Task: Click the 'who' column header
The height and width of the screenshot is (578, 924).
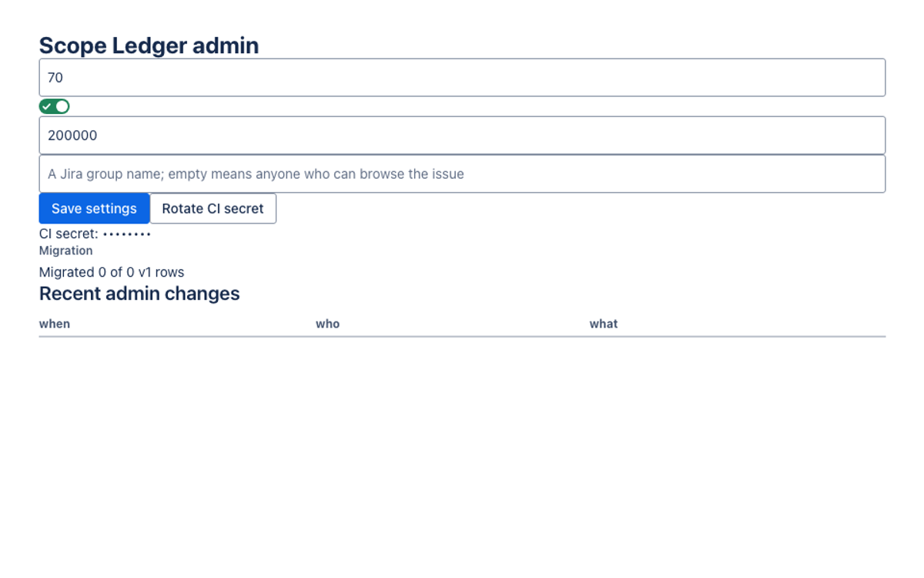Action: [327, 324]
